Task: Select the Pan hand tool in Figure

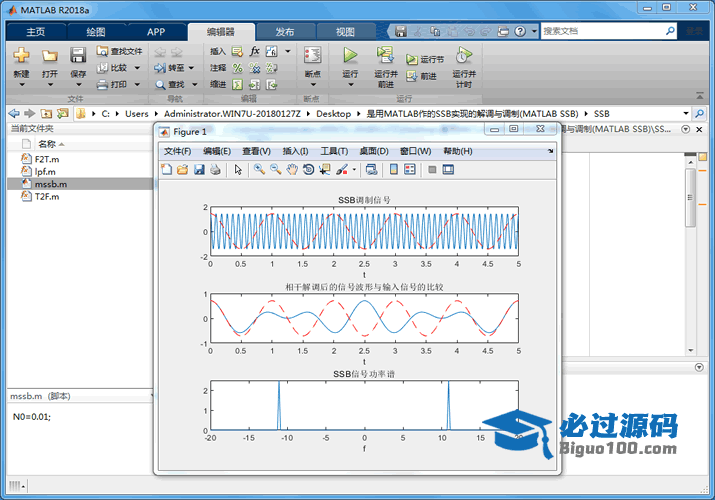Action: [292, 170]
